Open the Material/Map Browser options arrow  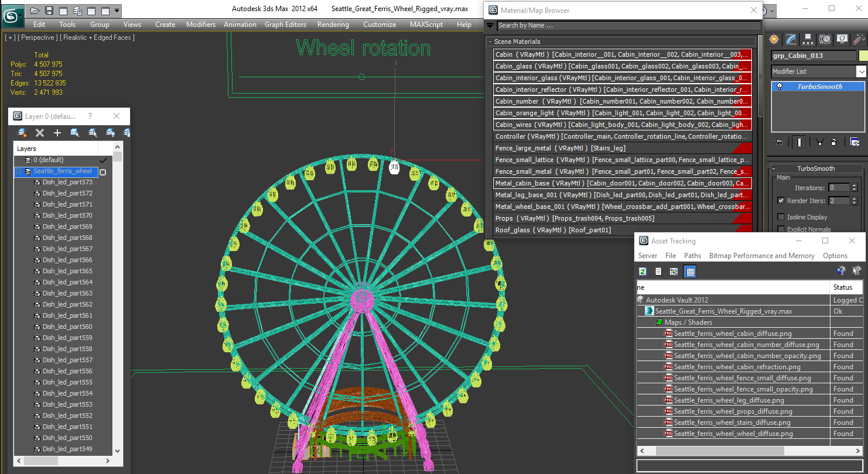[490, 25]
